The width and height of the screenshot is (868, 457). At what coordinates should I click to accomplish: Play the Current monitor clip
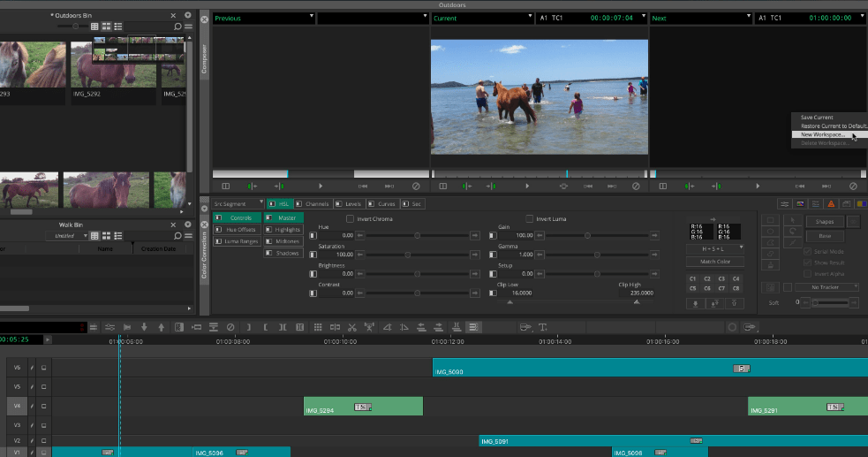(527, 187)
